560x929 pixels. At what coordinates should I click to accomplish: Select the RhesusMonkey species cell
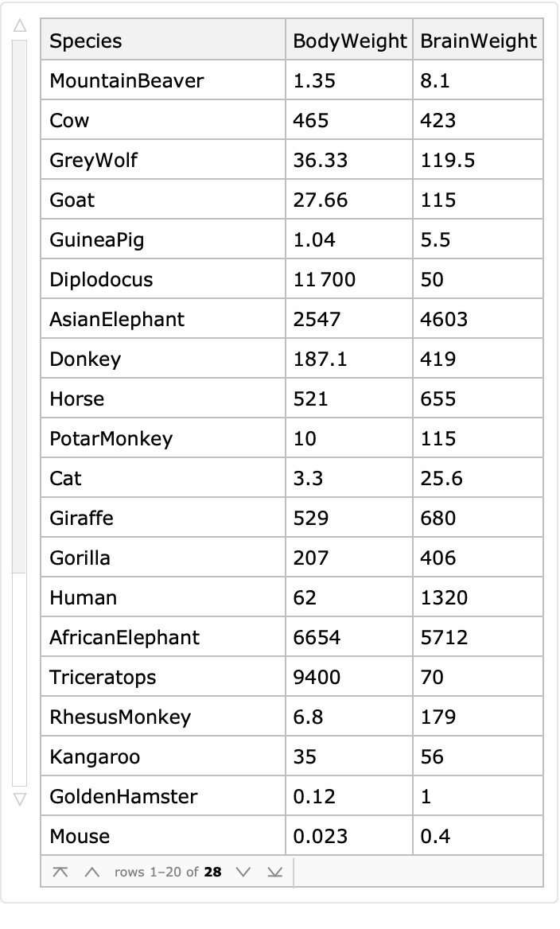(120, 717)
